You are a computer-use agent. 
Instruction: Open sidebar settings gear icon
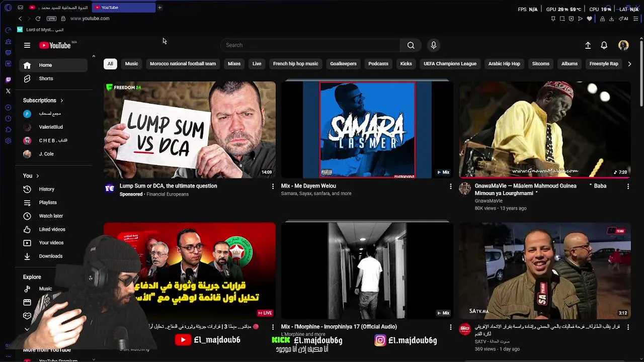click(8, 141)
